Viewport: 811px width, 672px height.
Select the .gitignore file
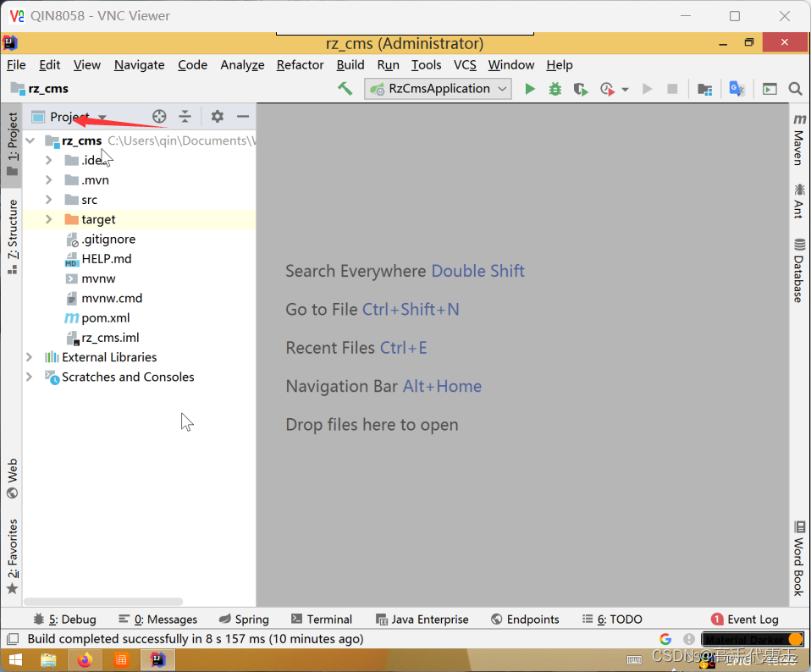(108, 240)
